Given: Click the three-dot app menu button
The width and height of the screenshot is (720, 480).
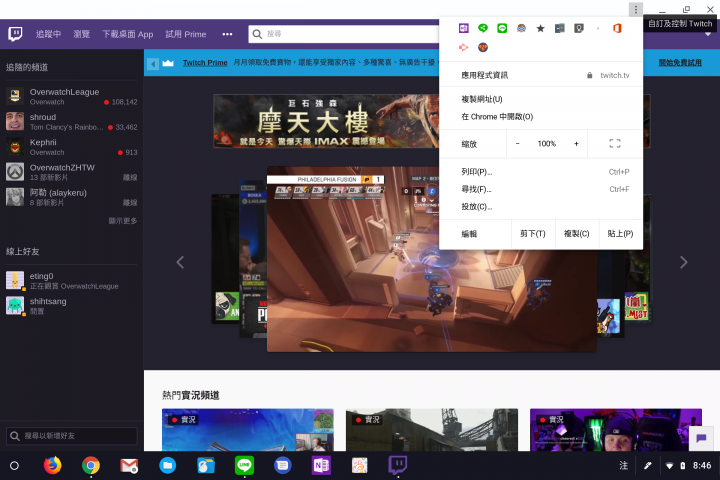Looking at the screenshot, I should (x=636, y=9).
